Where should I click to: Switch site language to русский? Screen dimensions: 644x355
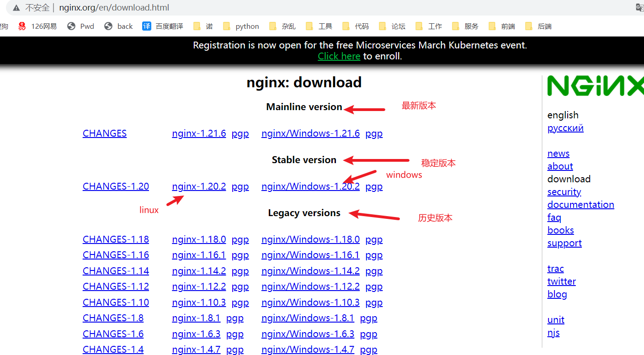pos(565,128)
